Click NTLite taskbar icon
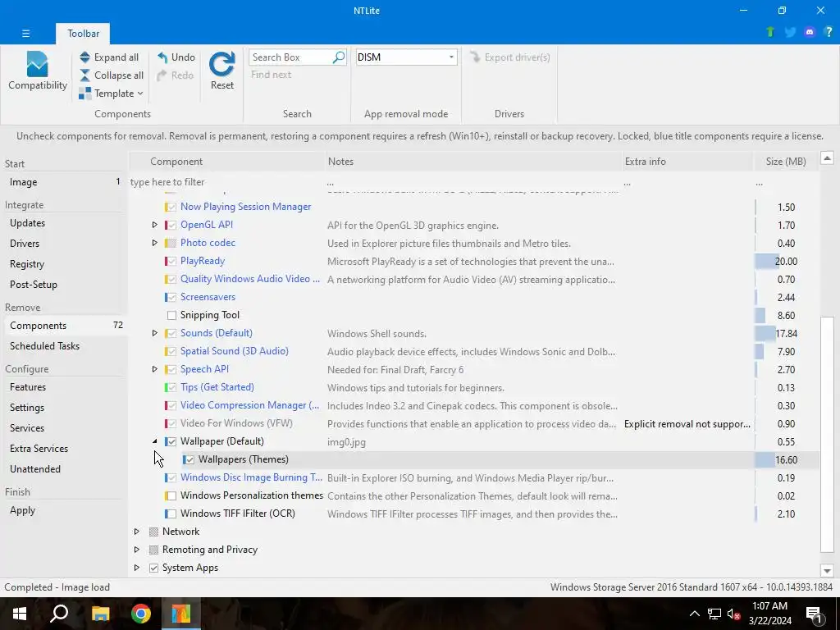The width and height of the screenshot is (840, 630). click(181, 614)
